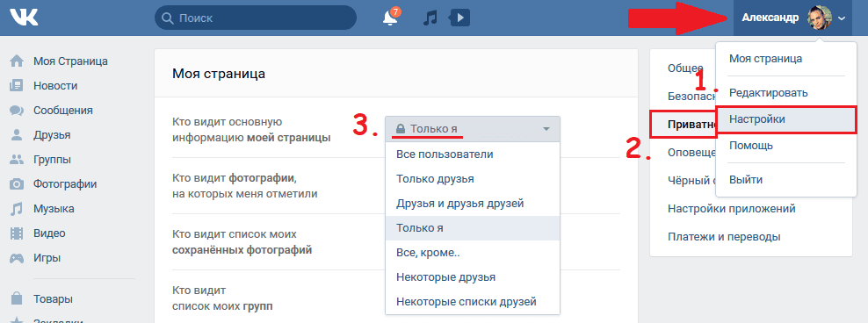Click the gamepad icon beside Игры

click(x=17, y=258)
